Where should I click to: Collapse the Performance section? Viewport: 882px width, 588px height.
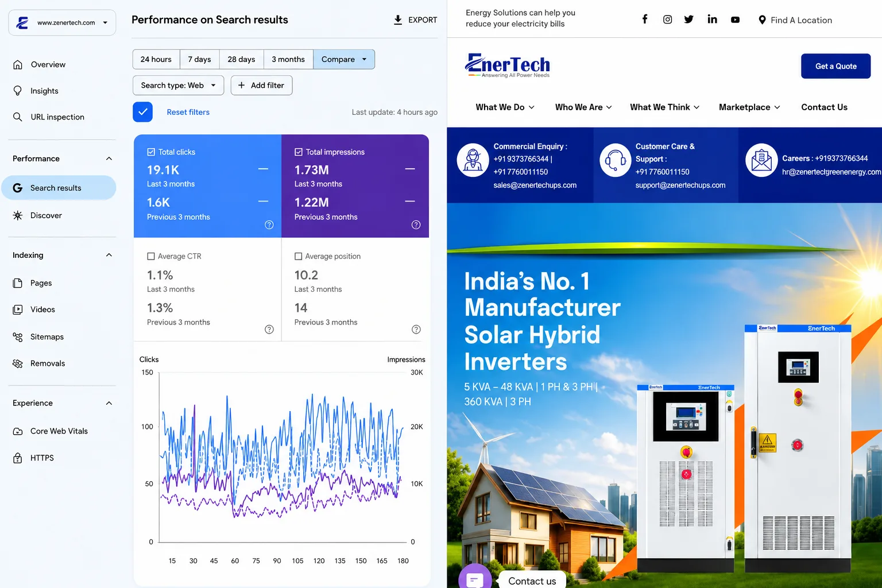click(x=109, y=158)
